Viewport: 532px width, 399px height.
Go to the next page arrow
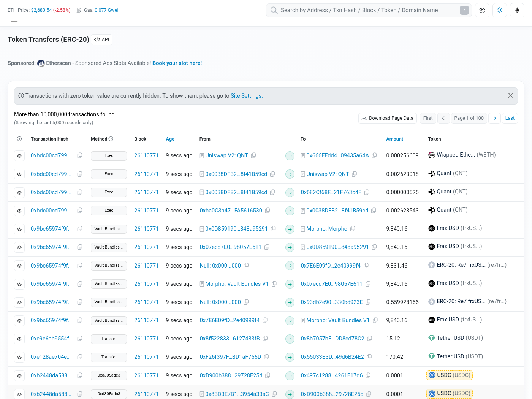click(494, 118)
